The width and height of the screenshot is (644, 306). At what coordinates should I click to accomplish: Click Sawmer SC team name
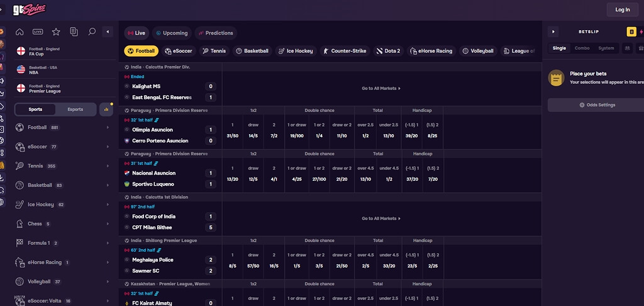pyautogui.click(x=145, y=271)
